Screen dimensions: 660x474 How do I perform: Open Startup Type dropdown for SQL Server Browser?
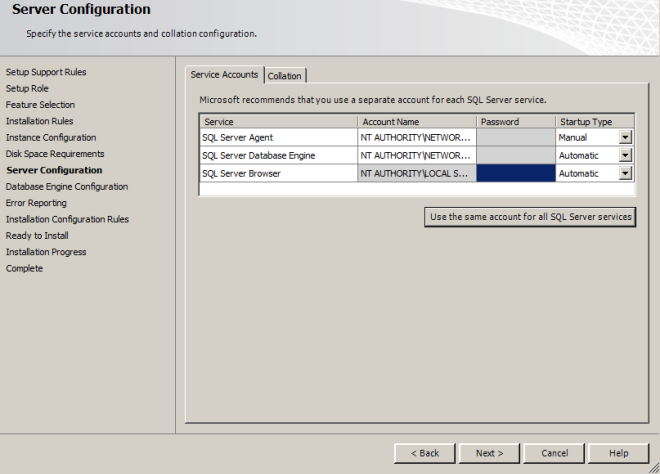pos(625,173)
